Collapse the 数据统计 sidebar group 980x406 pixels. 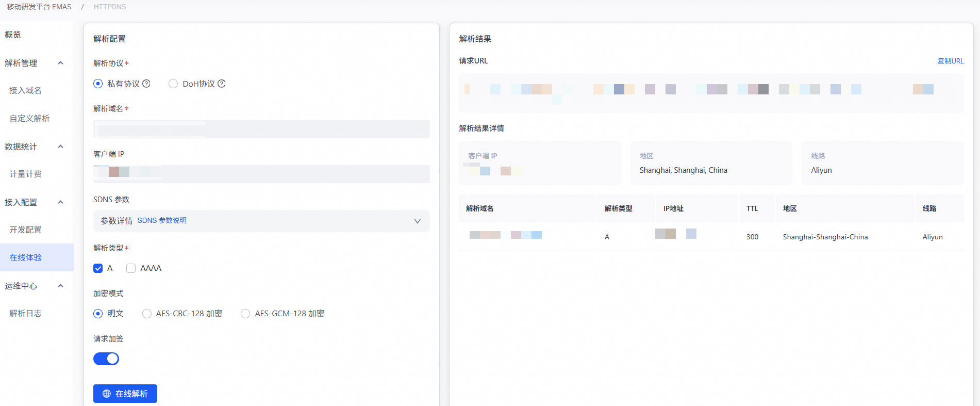click(60, 147)
